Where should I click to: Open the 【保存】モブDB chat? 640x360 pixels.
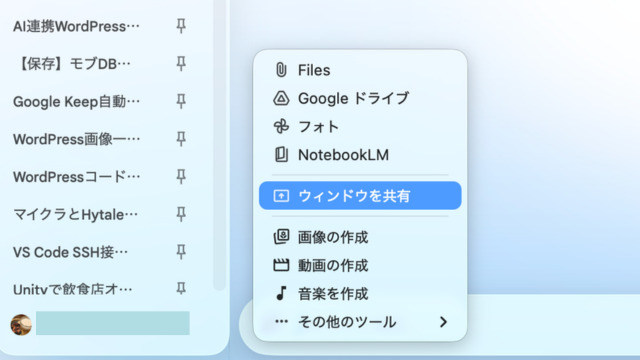72,64
